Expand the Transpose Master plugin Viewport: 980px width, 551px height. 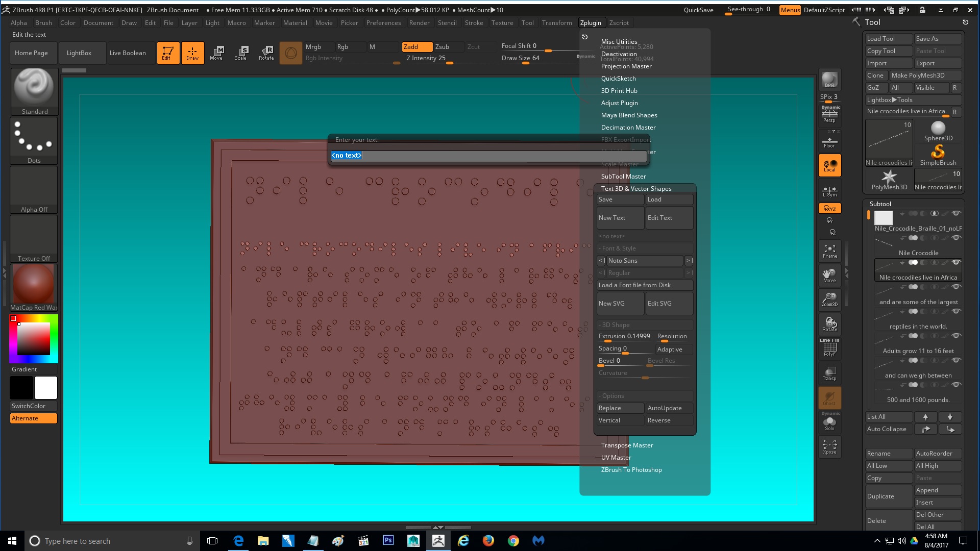pyautogui.click(x=627, y=445)
